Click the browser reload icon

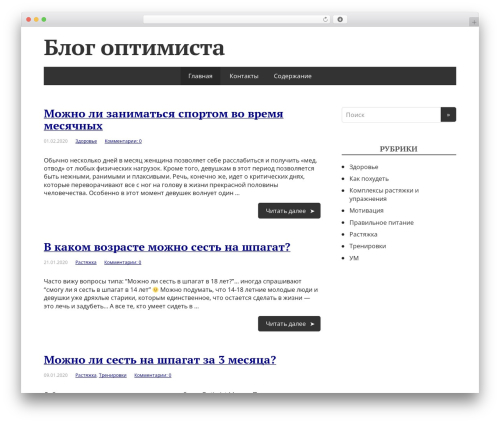325,20
